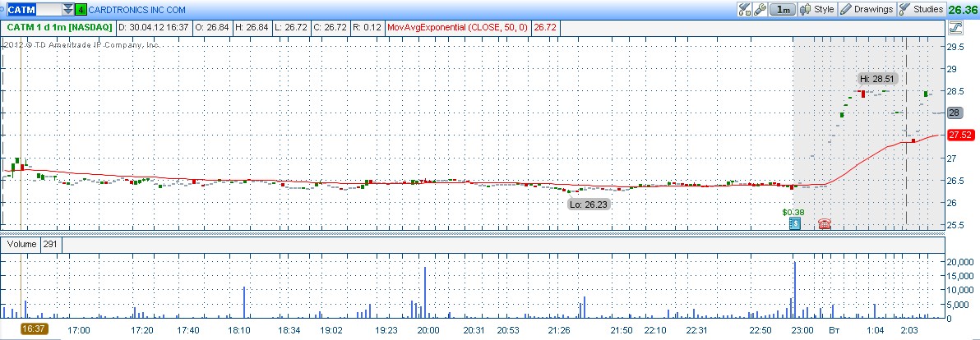
Task: Click the Lo: 26.23 price bubble
Action: (x=587, y=204)
